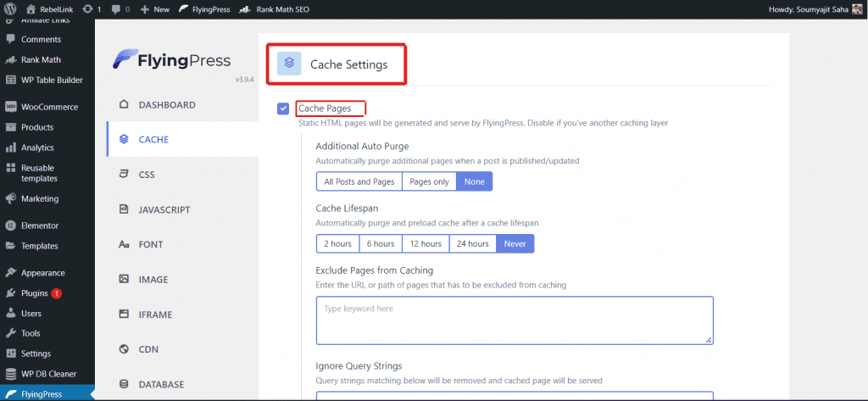Choose All Posts and Pages auto purge
868x401 pixels.
pos(359,181)
